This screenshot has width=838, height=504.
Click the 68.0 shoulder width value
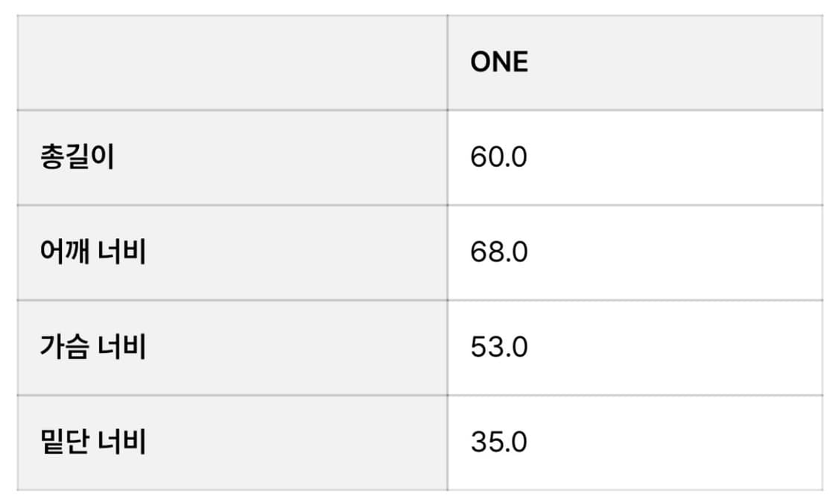click(x=498, y=253)
